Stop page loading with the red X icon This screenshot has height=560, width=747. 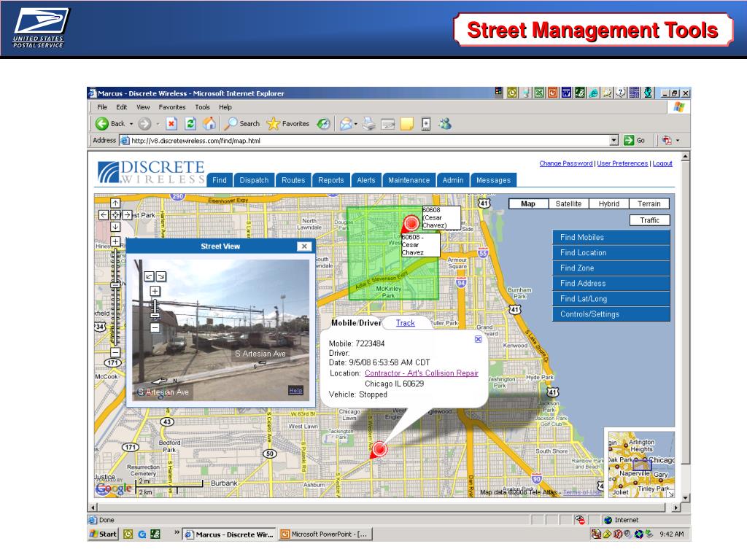click(171, 124)
